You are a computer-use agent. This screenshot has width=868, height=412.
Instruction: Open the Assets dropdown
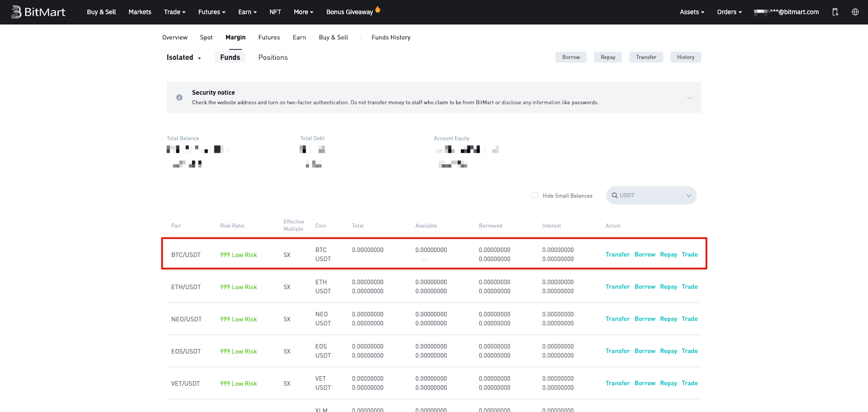pyautogui.click(x=692, y=12)
